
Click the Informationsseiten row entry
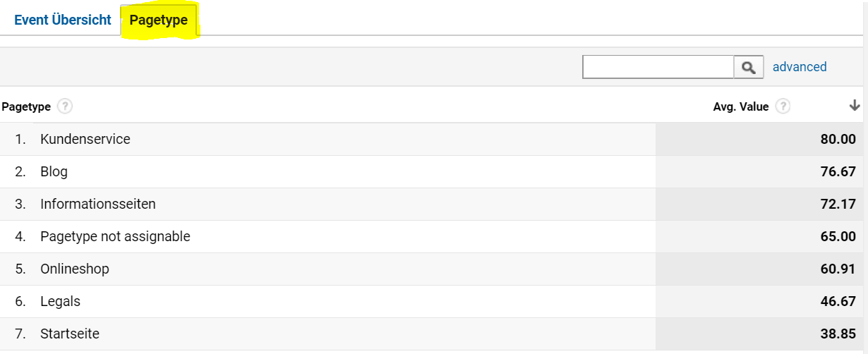98,204
